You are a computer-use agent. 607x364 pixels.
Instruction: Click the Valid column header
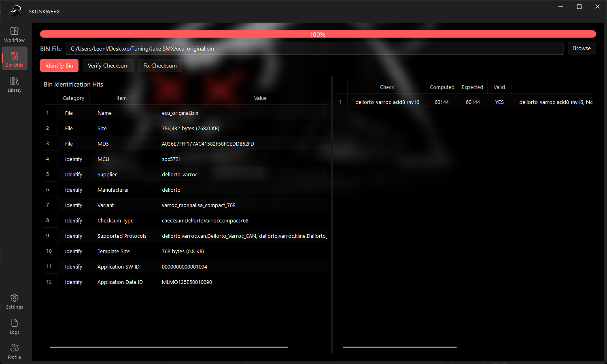tap(499, 87)
